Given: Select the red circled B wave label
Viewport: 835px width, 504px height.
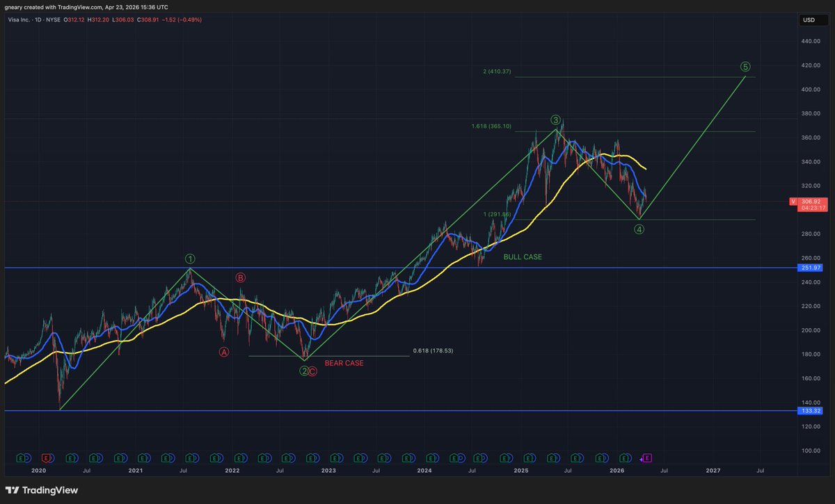Looking at the screenshot, I should (x=240, y=277).
